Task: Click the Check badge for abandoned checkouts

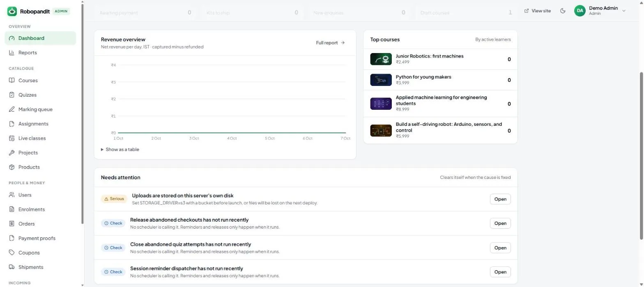Action: (113, 223)
